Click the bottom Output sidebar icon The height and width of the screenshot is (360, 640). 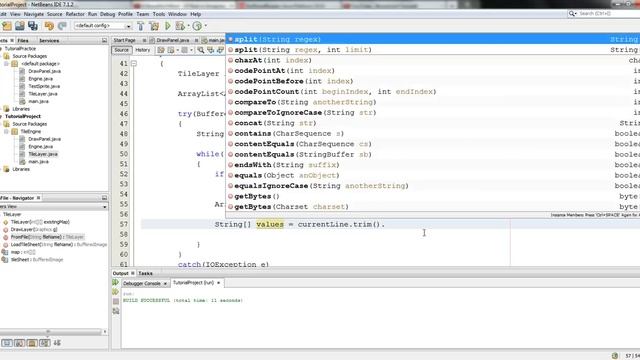point(116,311)
